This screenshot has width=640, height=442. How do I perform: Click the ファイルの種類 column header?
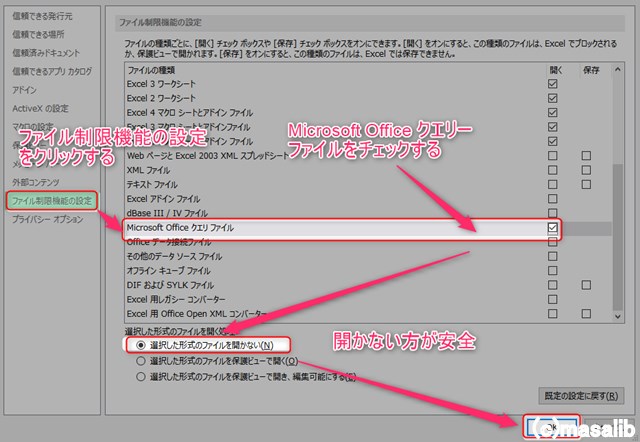pyautogui.click(x=151, y=70)
